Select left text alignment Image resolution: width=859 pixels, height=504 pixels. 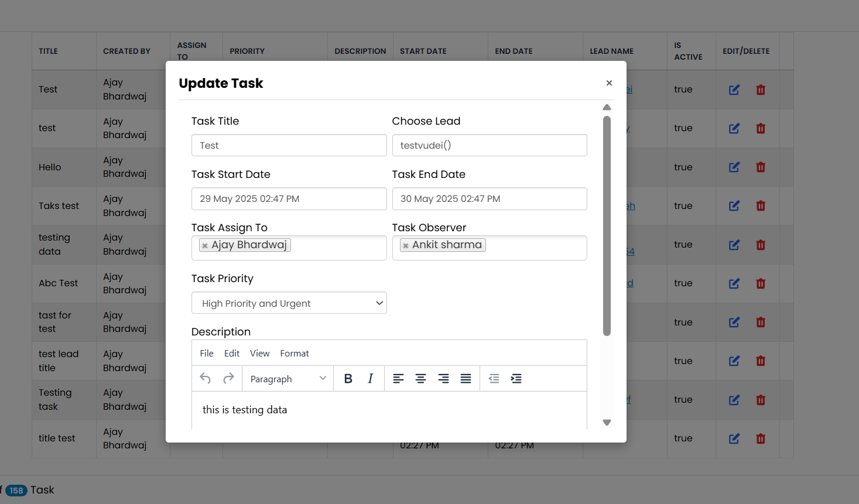(x=398, y=378)
